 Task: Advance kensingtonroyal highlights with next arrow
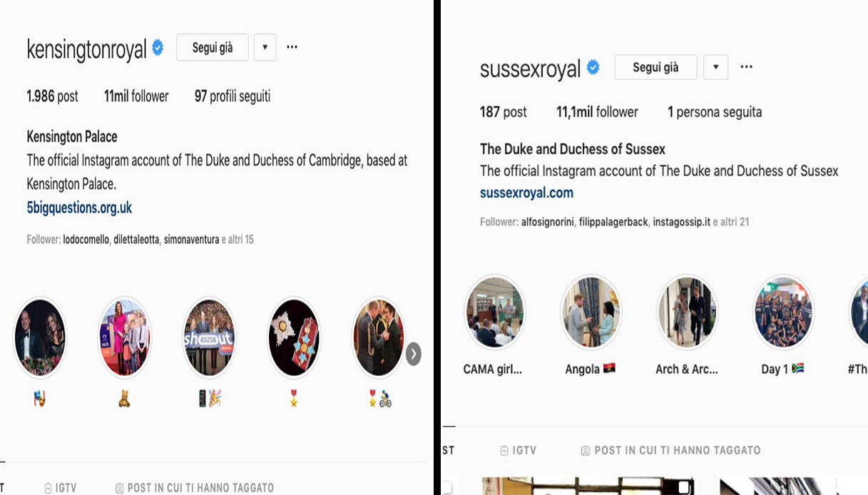coord(414,353)
